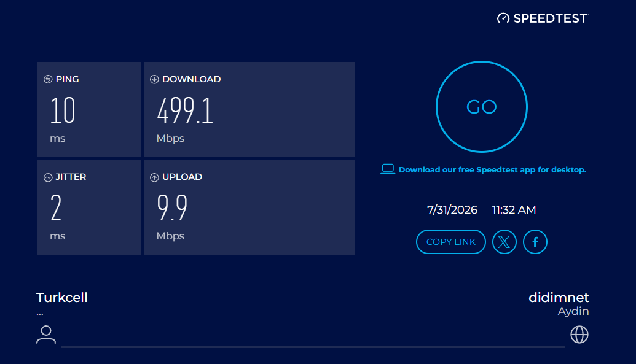636x364 pixels.
Task: Share result via Facebook icon
Action: (535, 242)
